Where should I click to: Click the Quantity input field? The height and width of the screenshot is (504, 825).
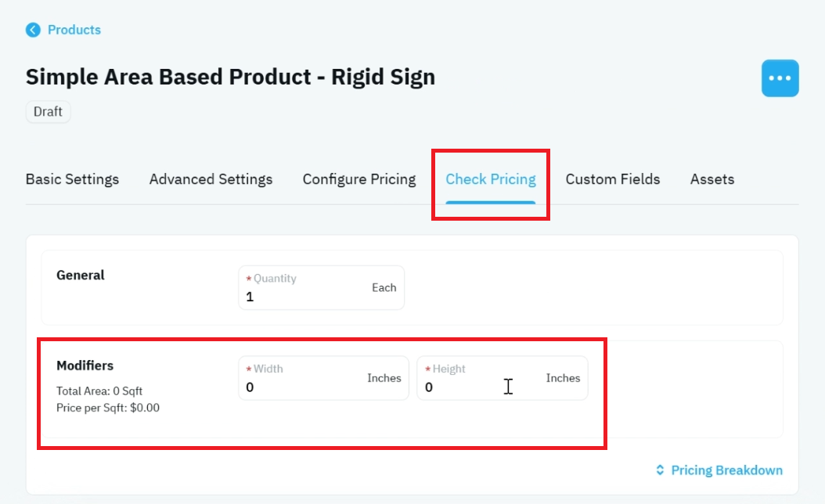(x=322, y=288)
